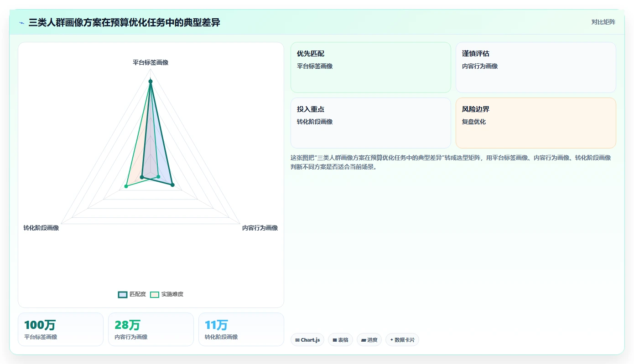Click the 实施难度 data point on 转化阶段画像 axis
This screenshot has height=364, width=634.
(126, 186)
